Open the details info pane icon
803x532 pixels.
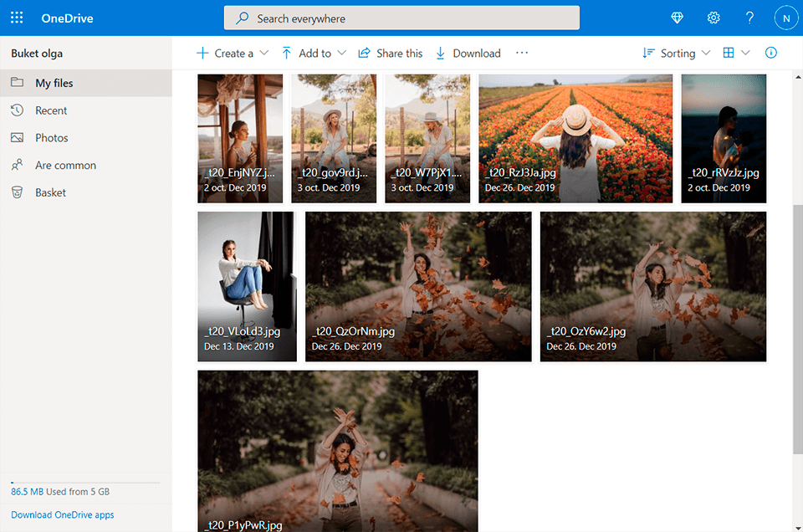pos(770,53)
